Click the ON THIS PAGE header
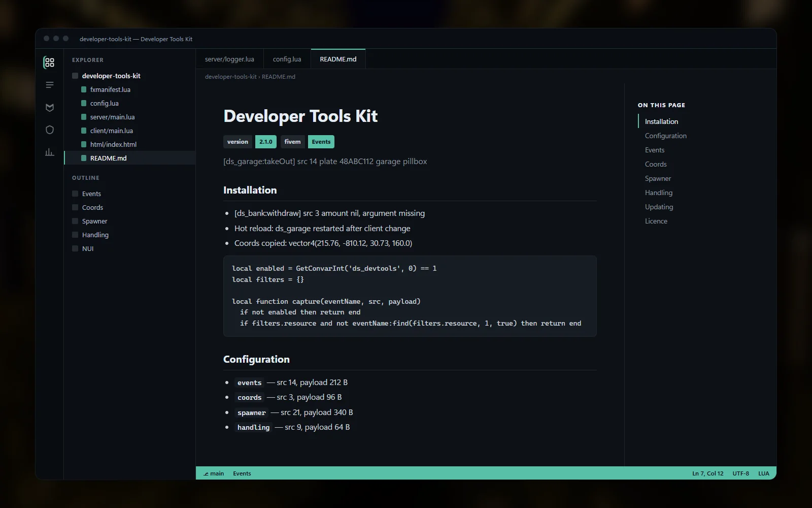 click(661, 105)
